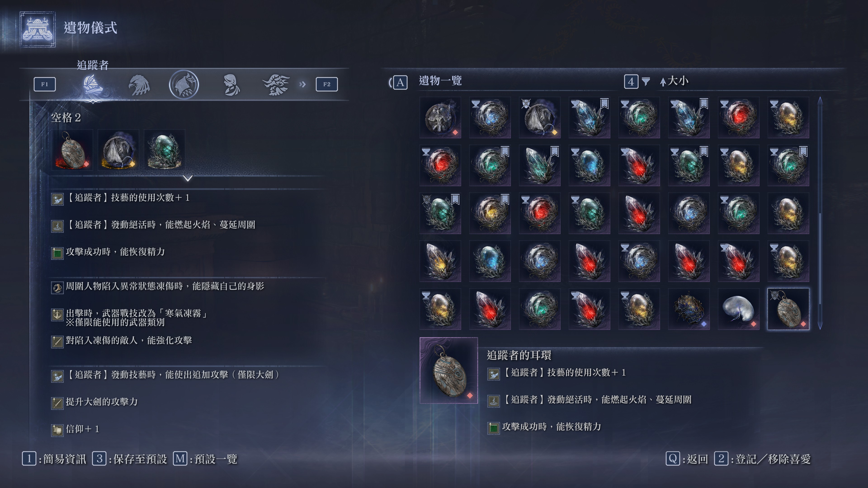Expand the chevron below relic slots
Screen dimensions: 868x488
188,178
